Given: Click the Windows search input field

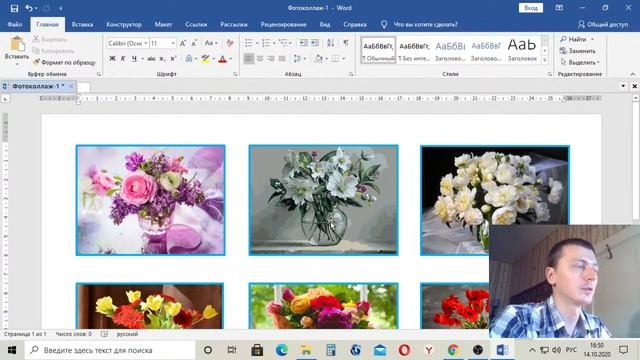Looking at the screenshot, I should pyautogui.click(x=110, y=350).
